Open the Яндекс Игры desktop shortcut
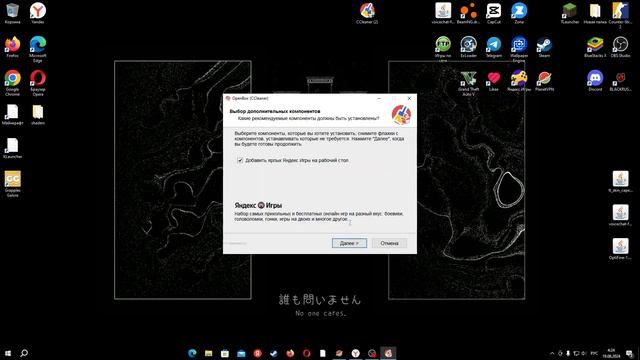The image size is (640, 360). pyautogui.click(x=519, y=80)
